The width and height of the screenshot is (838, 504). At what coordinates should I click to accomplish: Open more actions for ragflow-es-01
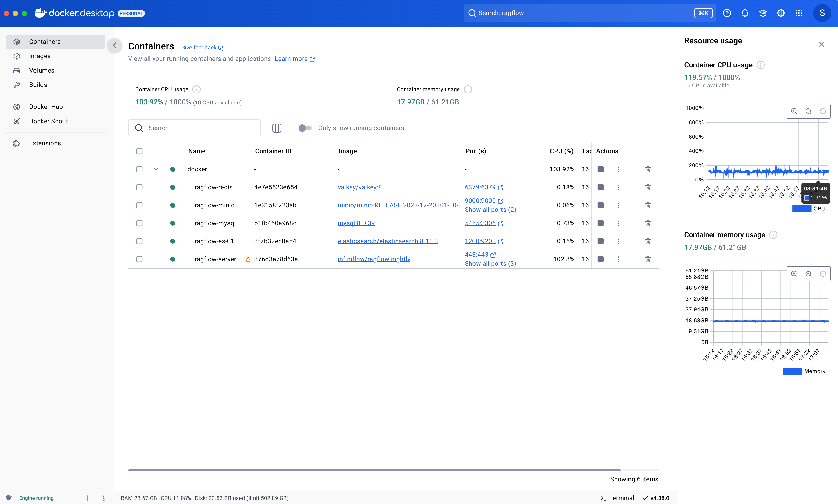point(618,241)
